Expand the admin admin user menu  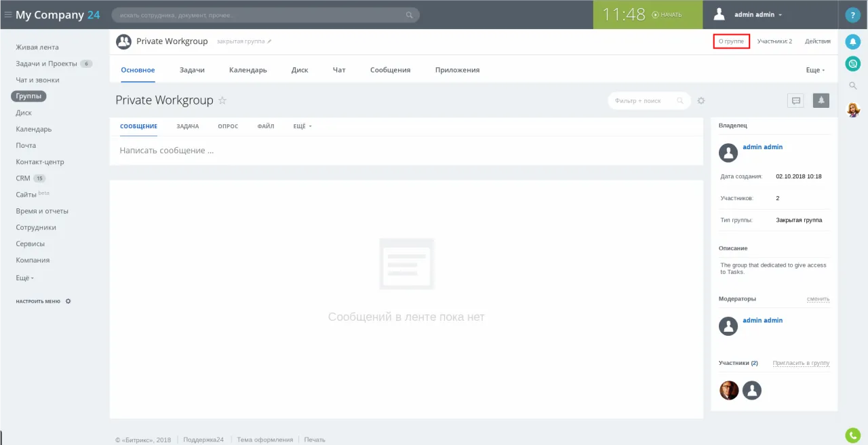tap(758, 15)
